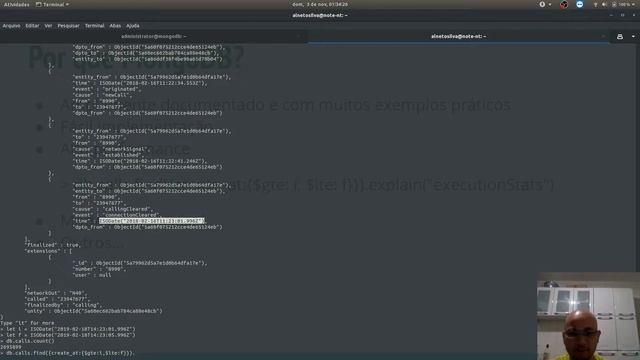
Task: Click the red and black tray icon
Action: (564, 4)
